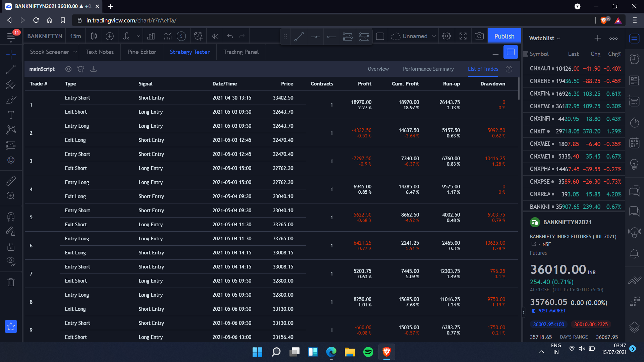Open the indicator templates icon
Image resolution: width=644 pixels, height=362 pixels.
(167, 36)
